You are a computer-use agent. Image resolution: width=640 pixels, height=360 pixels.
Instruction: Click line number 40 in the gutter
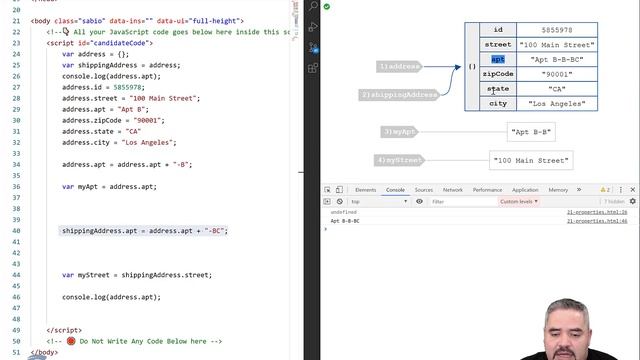click(16, 231)
